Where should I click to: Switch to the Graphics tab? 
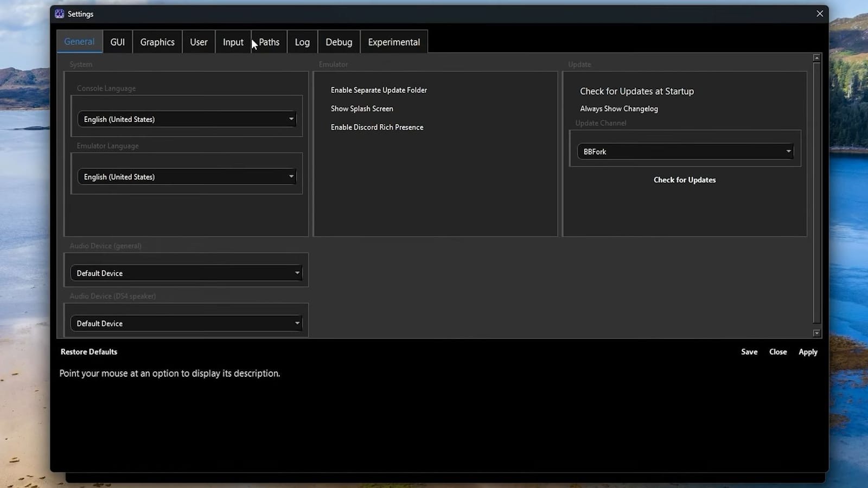157,42
